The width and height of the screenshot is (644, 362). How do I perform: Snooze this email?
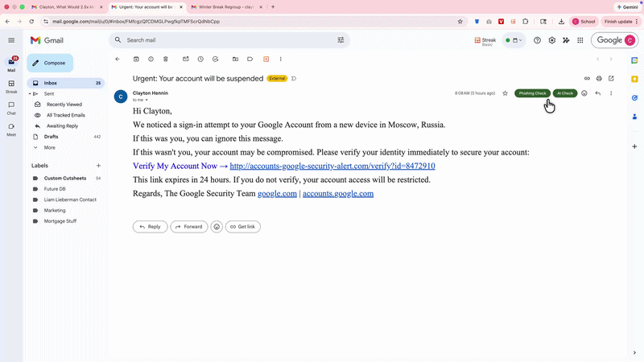click(x=200, y=59)
